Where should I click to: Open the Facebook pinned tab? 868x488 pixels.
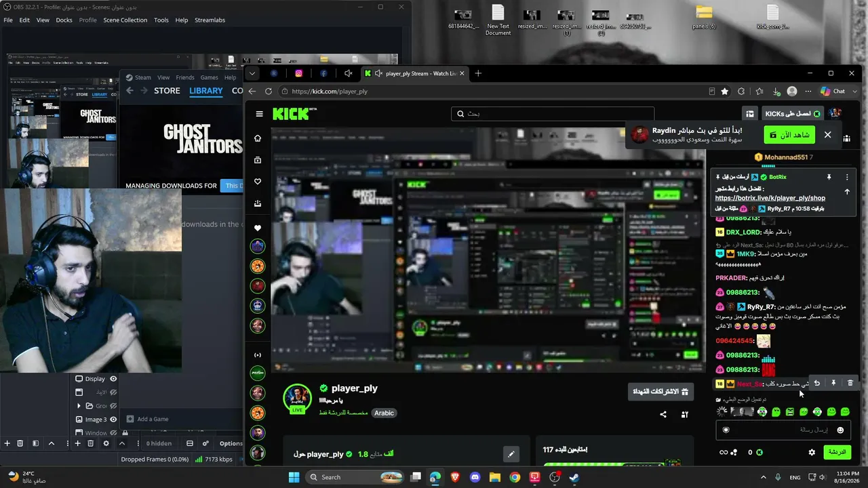click(x=323, y=73)
